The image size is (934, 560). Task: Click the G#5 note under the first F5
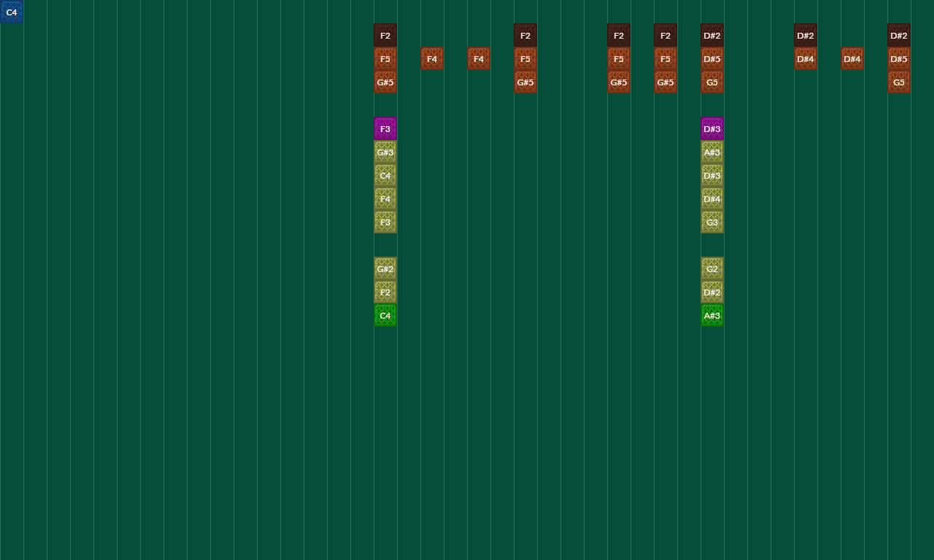[385, 82]
